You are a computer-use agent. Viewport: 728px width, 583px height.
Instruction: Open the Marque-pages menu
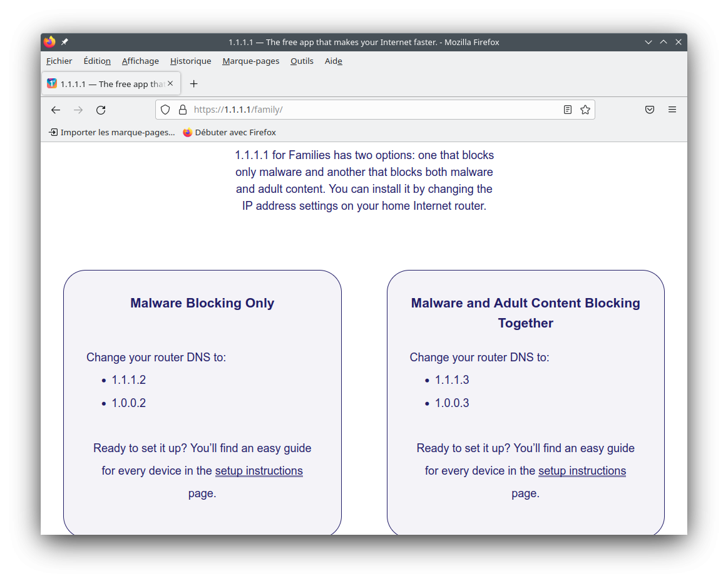pos(251,61)
